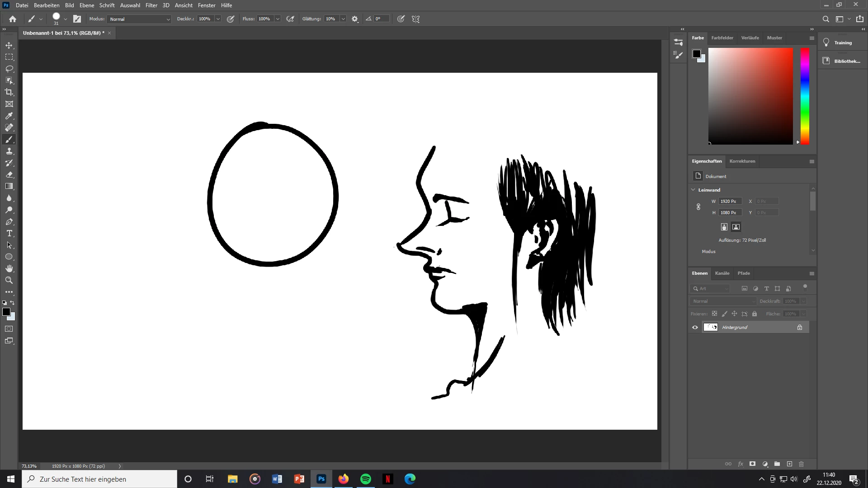Toggle airbrush build-up next to Fluss
This screenshot has height=488, width=868.
[x=290, y=19]
